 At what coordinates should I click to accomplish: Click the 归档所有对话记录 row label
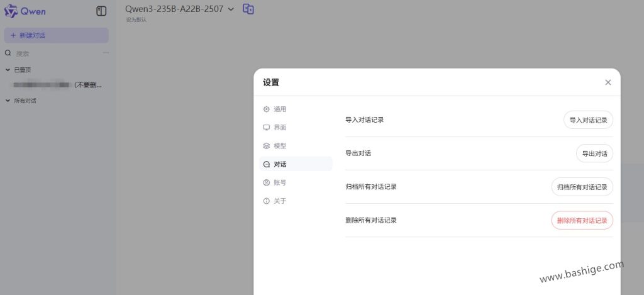click(371, 187)
